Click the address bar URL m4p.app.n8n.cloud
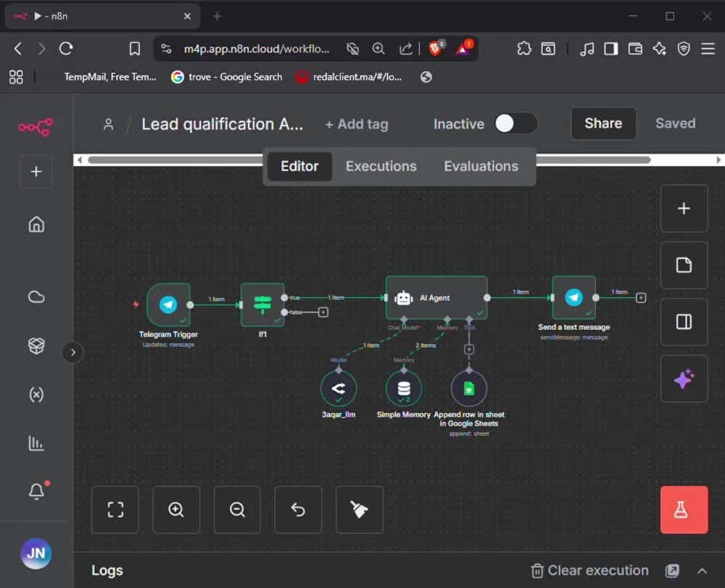Image resolution: width=725 pixels, height=588 pixels. click(257, 49)
